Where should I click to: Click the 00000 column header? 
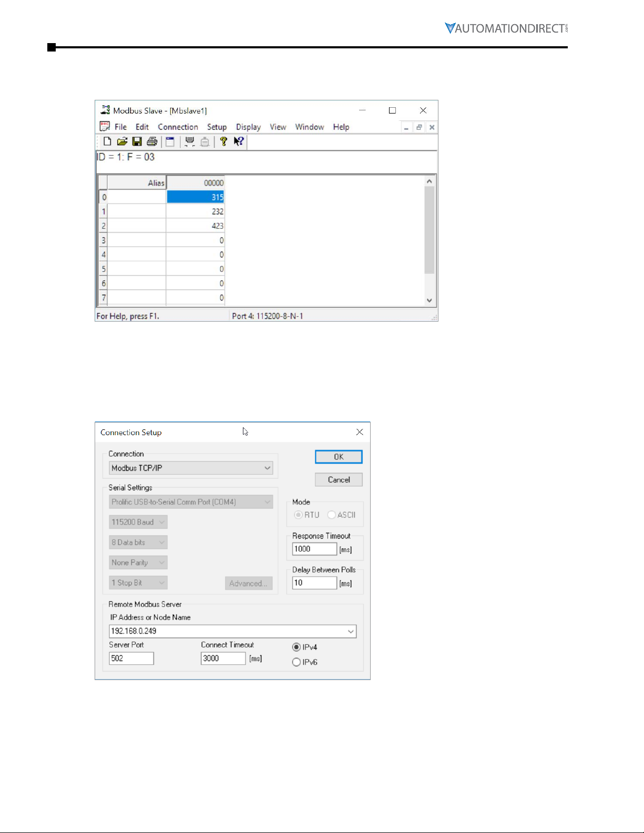[x=196, y=183]
